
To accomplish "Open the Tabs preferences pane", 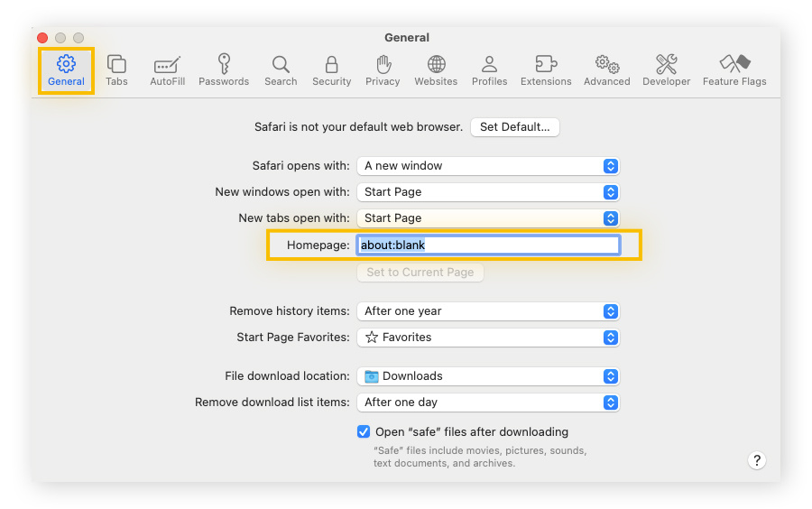I will click(x=116, y=70).
